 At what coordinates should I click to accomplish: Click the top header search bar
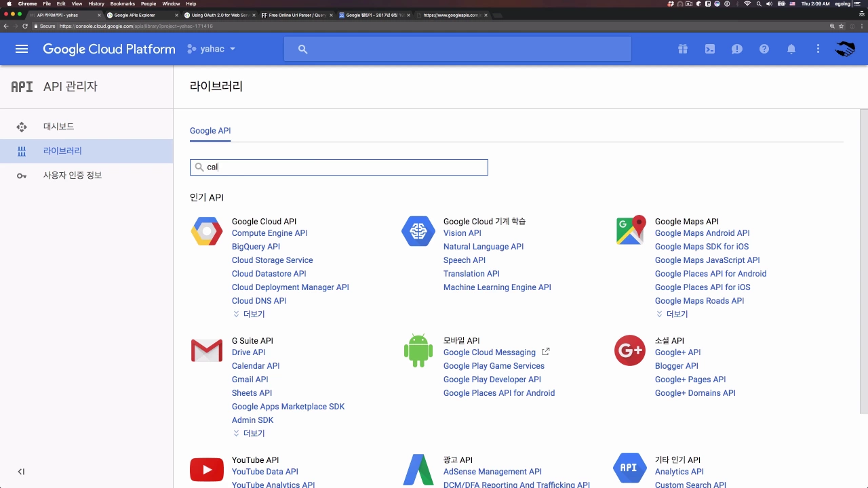(x=458, y=49)
